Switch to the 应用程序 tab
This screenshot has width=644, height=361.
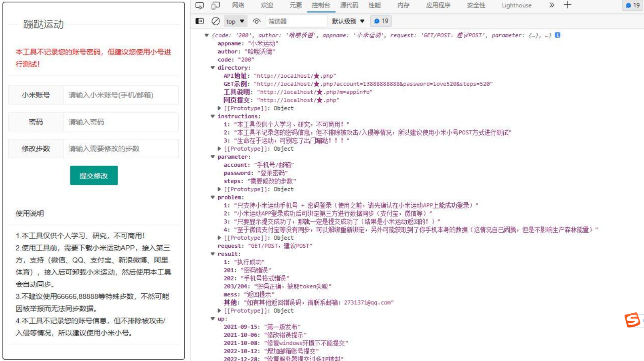438,5
